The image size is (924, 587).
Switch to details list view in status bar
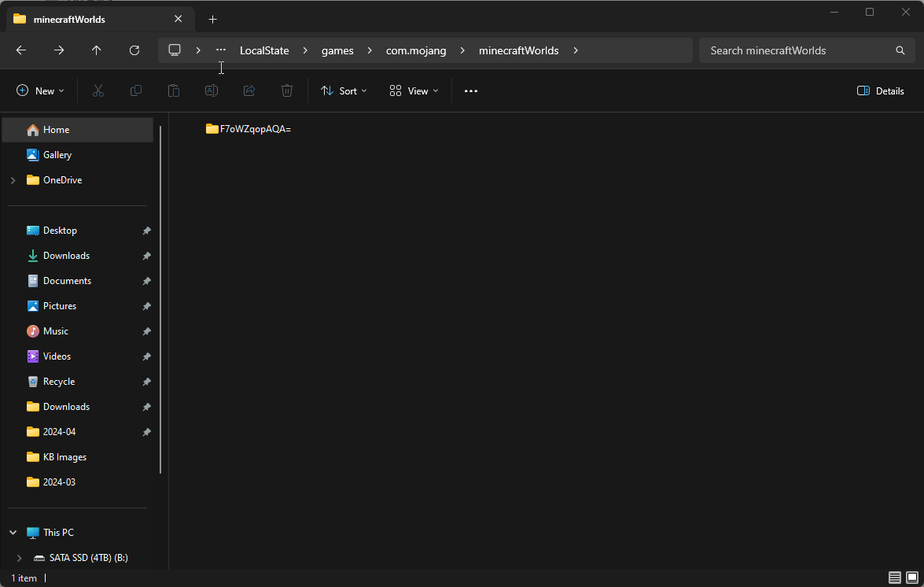(x=895, y=578)
